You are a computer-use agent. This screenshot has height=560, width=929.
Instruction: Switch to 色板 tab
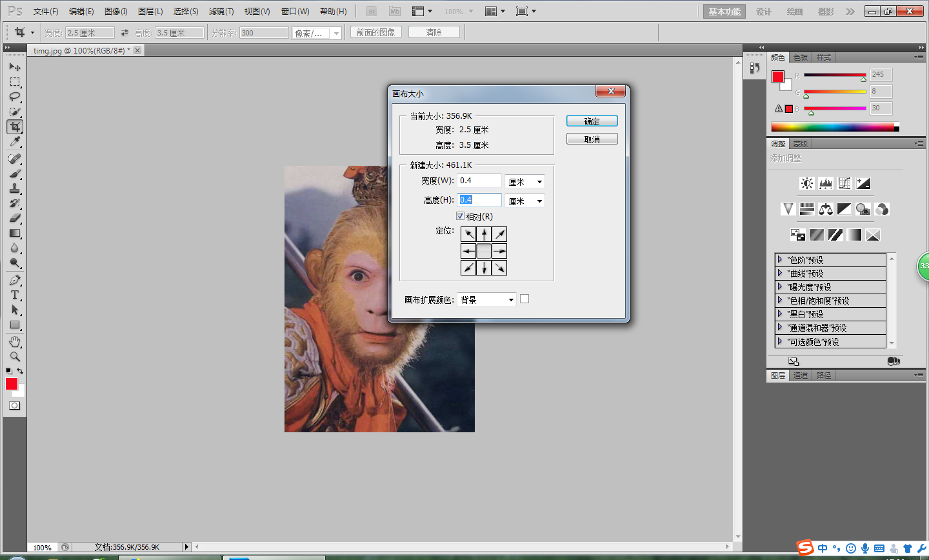pos(801,57)
